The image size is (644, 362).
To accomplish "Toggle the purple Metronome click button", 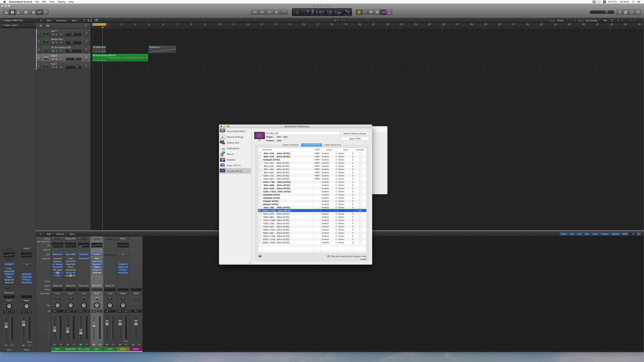I will (389, 12).
